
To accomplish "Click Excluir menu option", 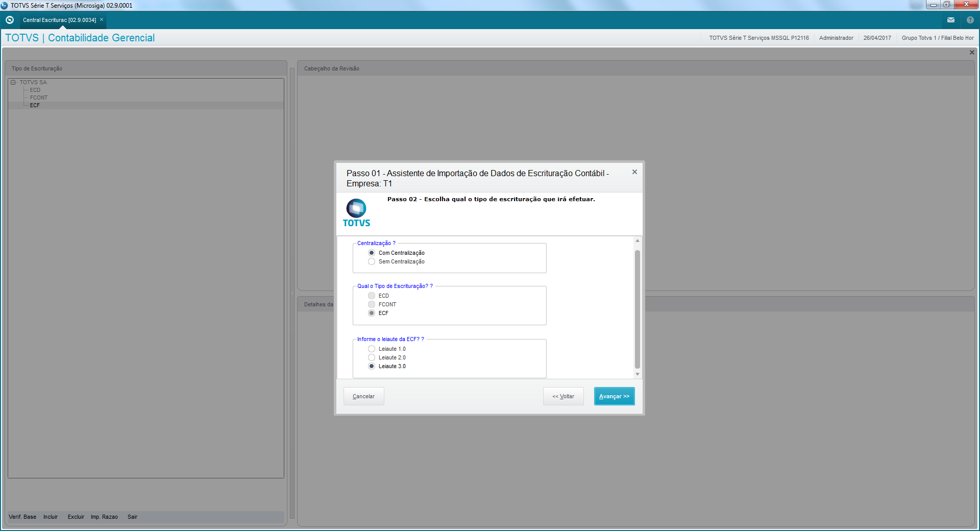I will click(76, 517).
